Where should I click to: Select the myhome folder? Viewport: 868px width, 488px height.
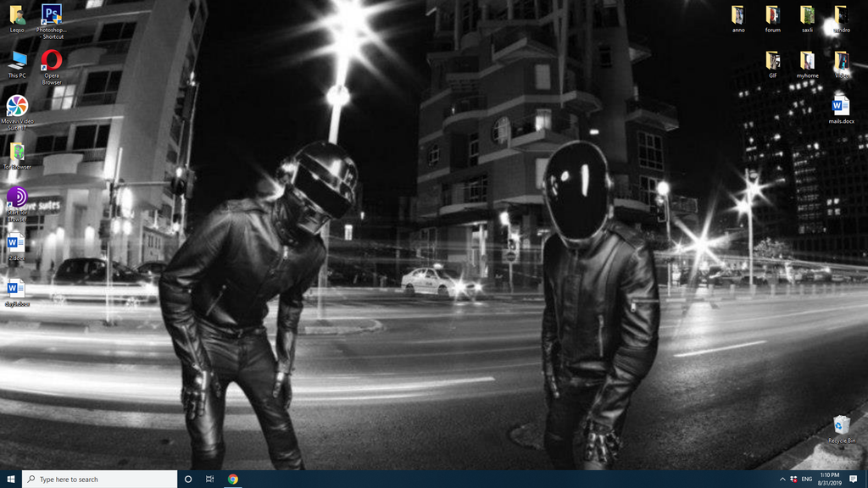coord(807,64)
